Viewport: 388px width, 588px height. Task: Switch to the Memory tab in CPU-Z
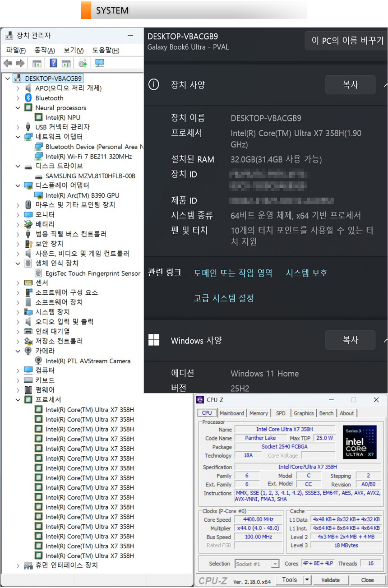point(259,413)
